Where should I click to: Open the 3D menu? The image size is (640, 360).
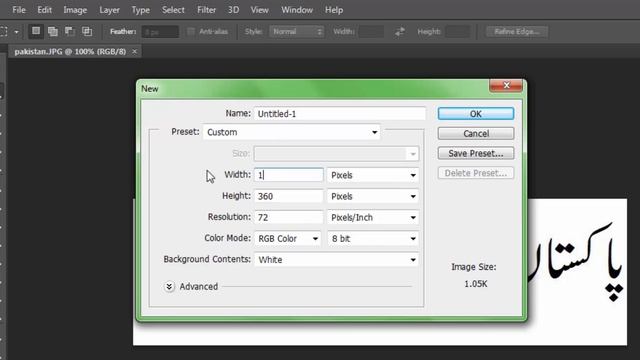[233, 10]
